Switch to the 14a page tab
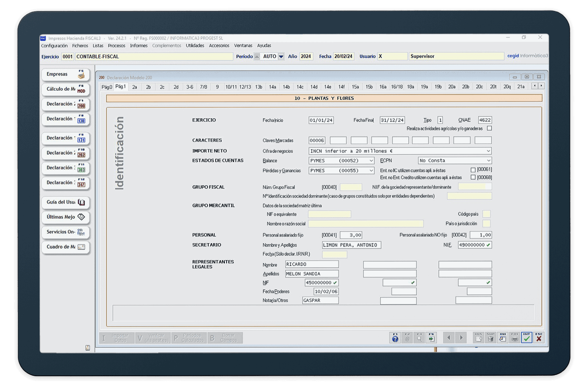This screenshot has height=388, width=588. (272, 87)
